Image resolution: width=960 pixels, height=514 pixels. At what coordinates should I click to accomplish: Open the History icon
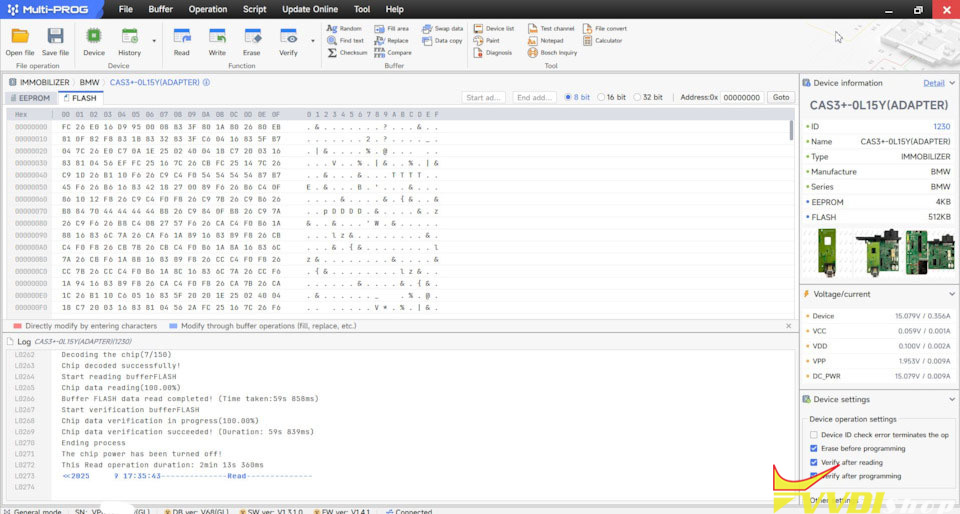(x=129, y=41)
